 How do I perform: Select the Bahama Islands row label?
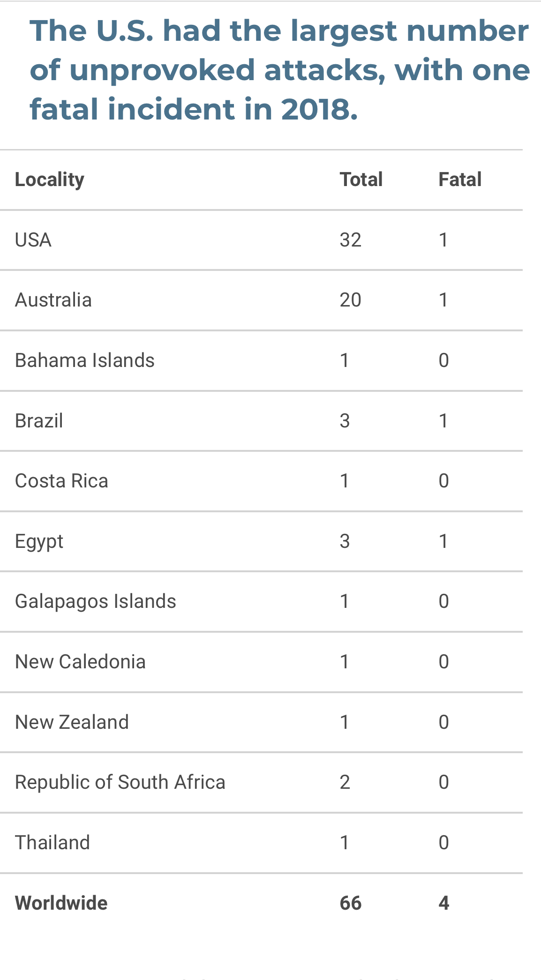pyautogui.click(x=85, y=360)
